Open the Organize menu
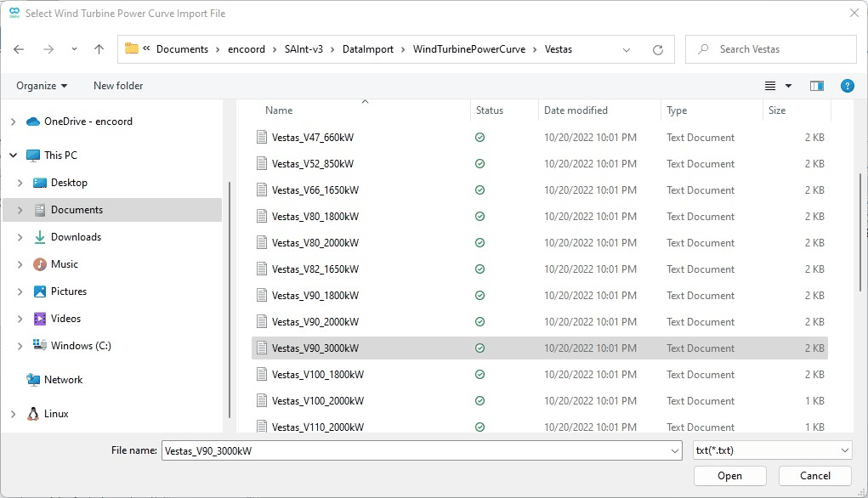Image resolution: width=868 pixels, height=498 pixels. click(x=41, y=86)
